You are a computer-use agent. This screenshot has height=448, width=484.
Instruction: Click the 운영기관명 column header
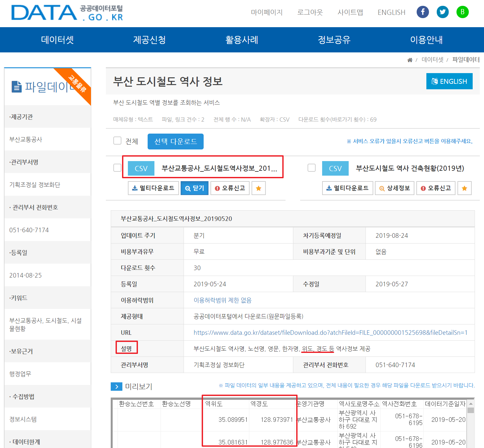(x=310, y=404)
